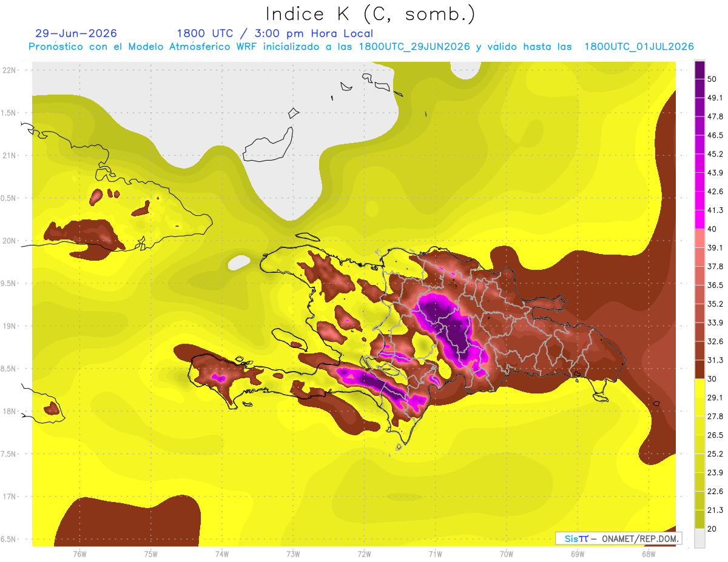Image resolution: width=728 pixels, height=562 pixels.
Task: Click the colorbar value "21.3"
Action: point(715,510)
